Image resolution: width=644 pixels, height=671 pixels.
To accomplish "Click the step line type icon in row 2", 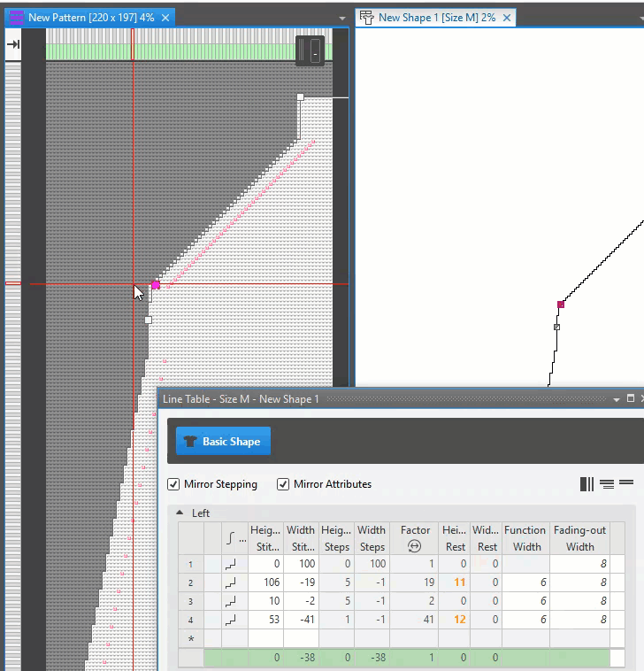I will click(231, 582).
